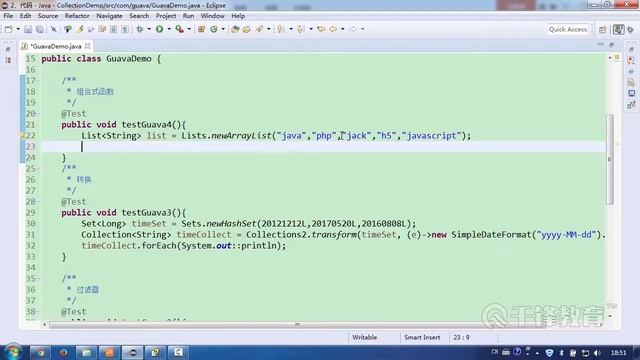Click the Run External Tools icon

179,29
